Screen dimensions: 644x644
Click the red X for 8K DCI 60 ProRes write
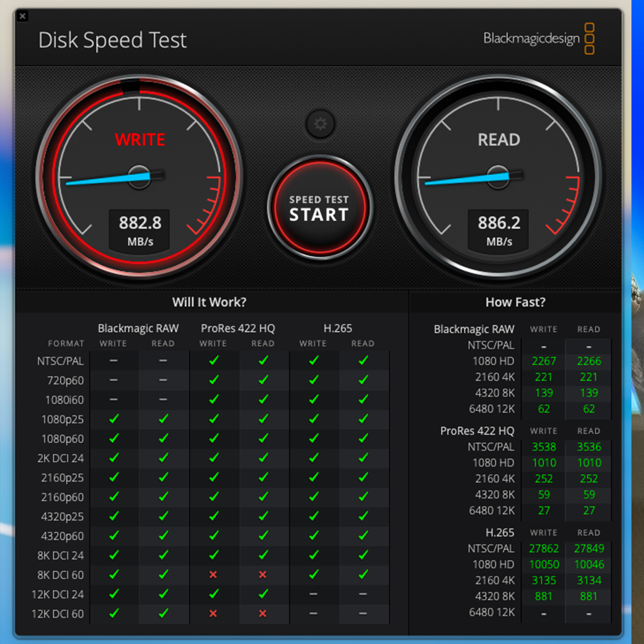[x=213, y=575]
